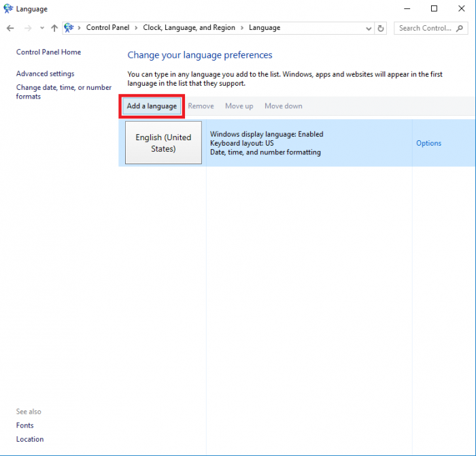
Task: Maximize the Language window
Action: (434, 9)
